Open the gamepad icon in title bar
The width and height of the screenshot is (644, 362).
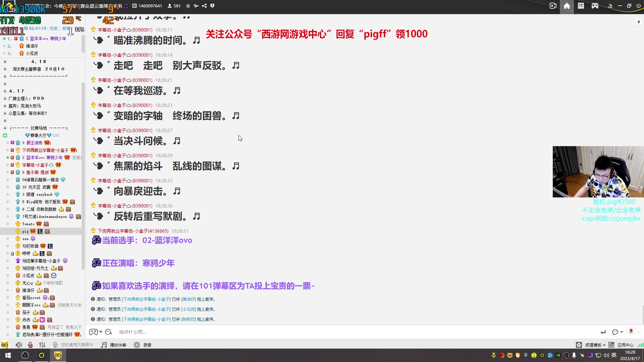[x=595, y=6]
